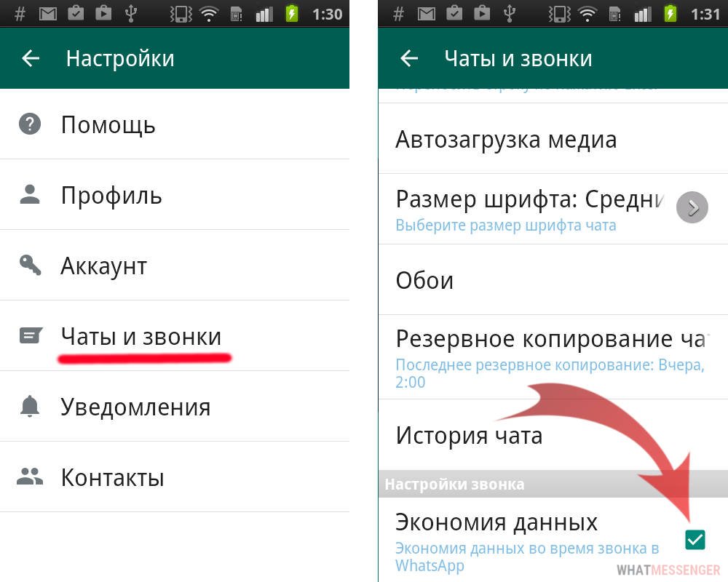Tap the Gmail icon in left status bar

click(x=48, y=14)
